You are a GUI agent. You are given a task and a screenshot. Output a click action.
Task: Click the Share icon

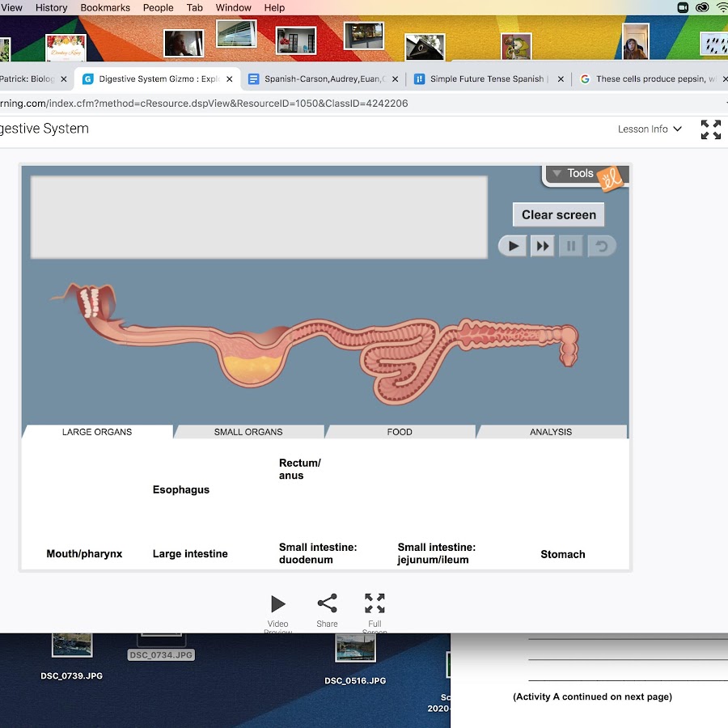coord(327,604)
